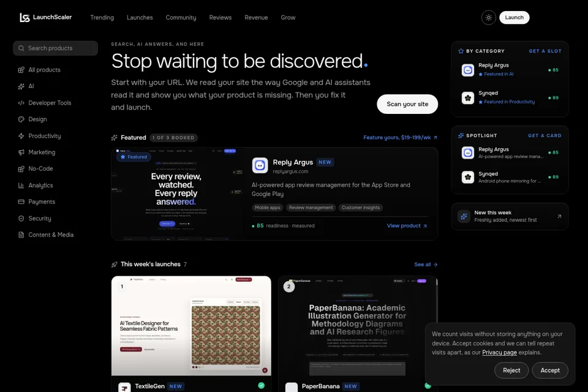Click the LaunchScaler logo icon
The width and height of the screenshot is (588, 392).
(24, 18)
